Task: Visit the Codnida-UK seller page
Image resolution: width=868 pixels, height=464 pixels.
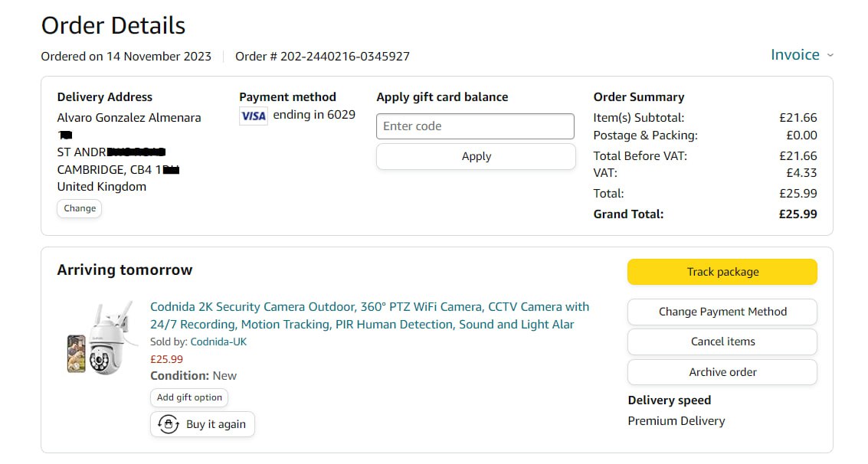Action: click(218, 341)
